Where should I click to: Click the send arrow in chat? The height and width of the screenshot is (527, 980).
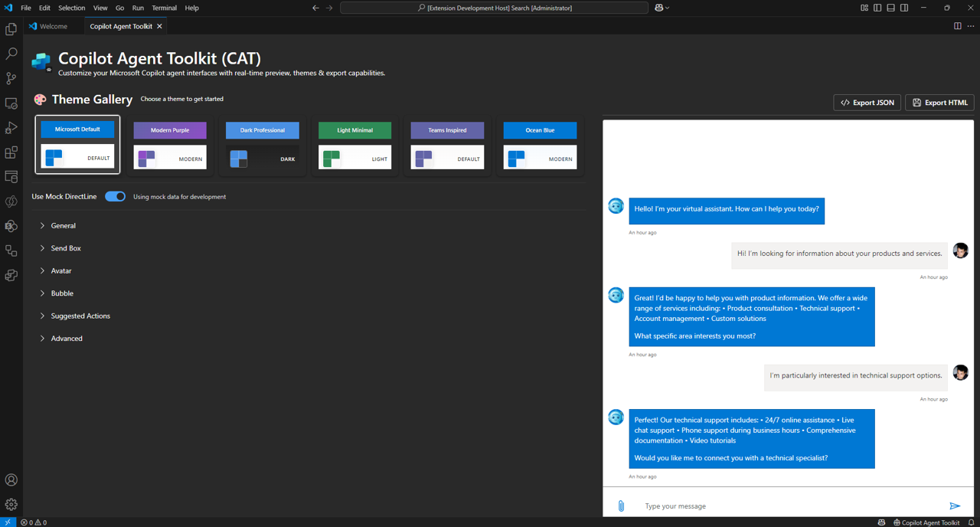coord(955,506)
